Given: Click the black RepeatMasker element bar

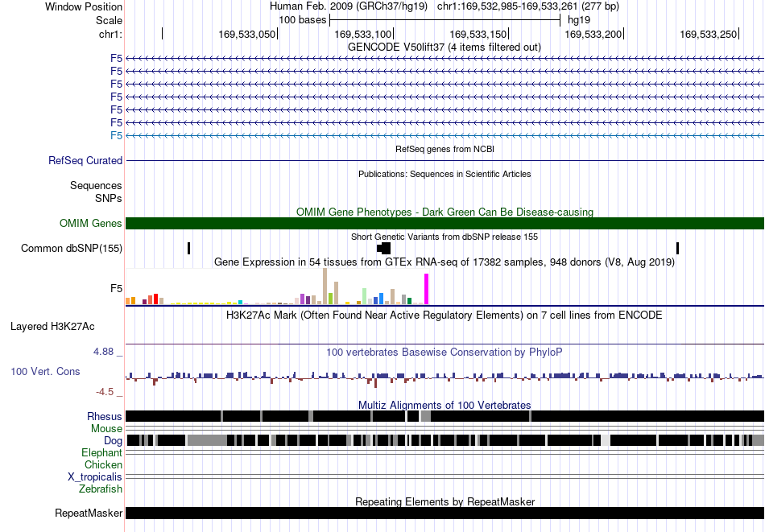Looking at the screenshot, I should click(x=445, y=513).
